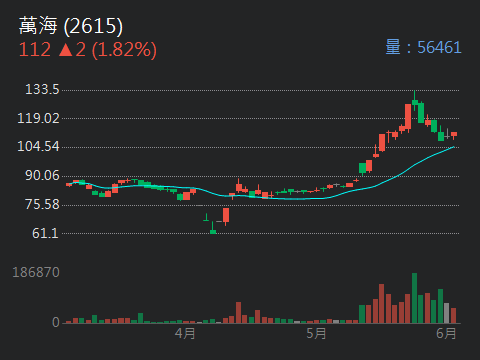
Task: Click the price change text 112 ▲2 (1.82%)
Action: point(88,50)
